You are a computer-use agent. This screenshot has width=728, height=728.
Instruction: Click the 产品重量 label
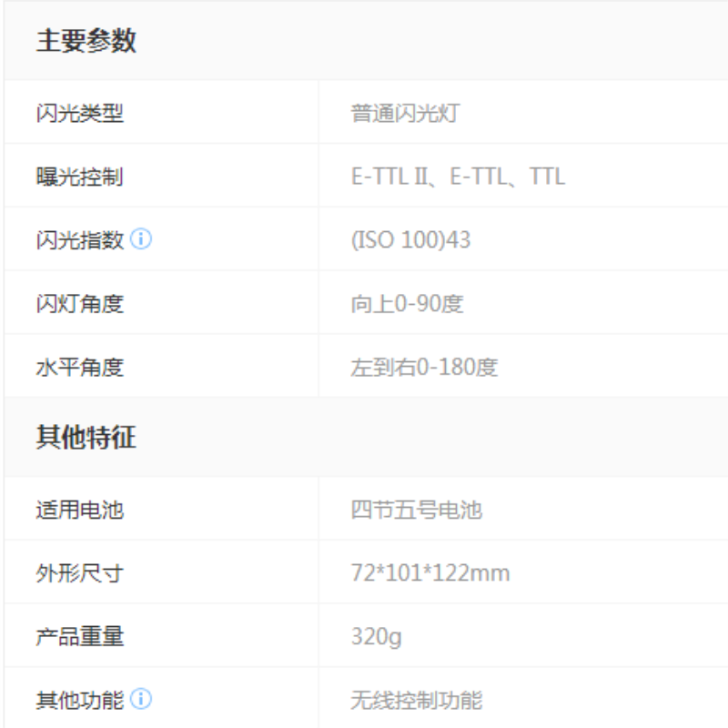point(79,637)
